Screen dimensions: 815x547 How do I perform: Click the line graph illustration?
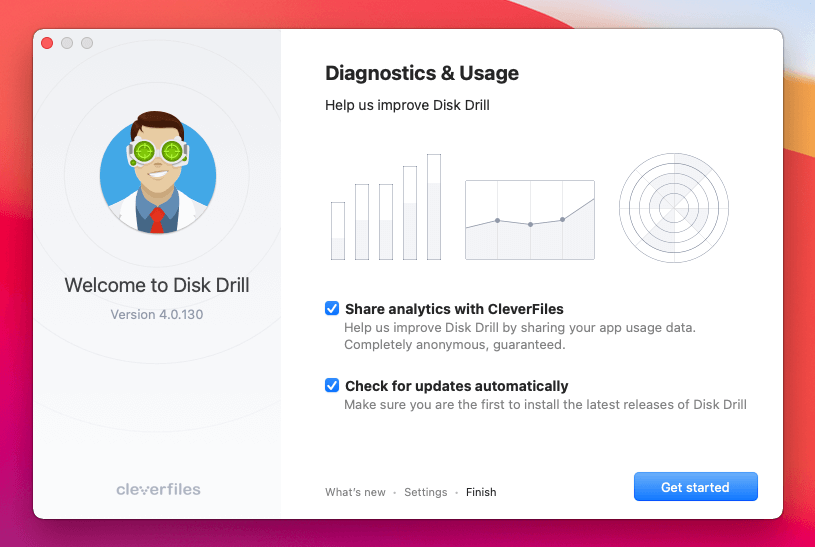click(x=530, y=220)
